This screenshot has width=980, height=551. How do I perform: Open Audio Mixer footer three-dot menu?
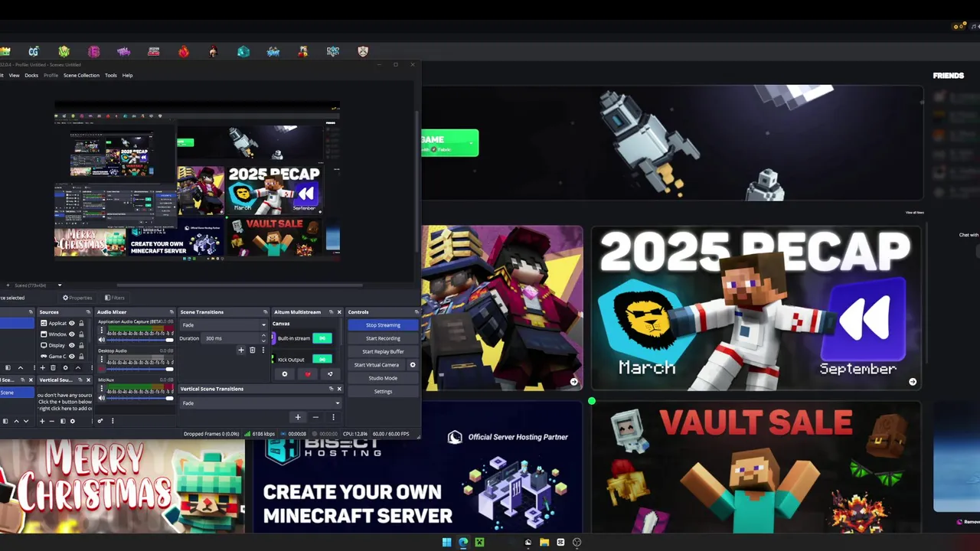[113, 421]
